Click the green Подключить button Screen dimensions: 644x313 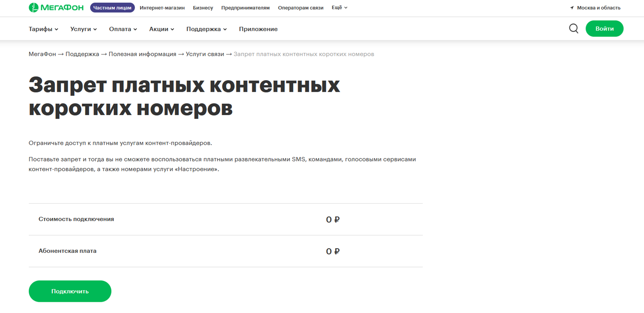[x=70, y=291]
